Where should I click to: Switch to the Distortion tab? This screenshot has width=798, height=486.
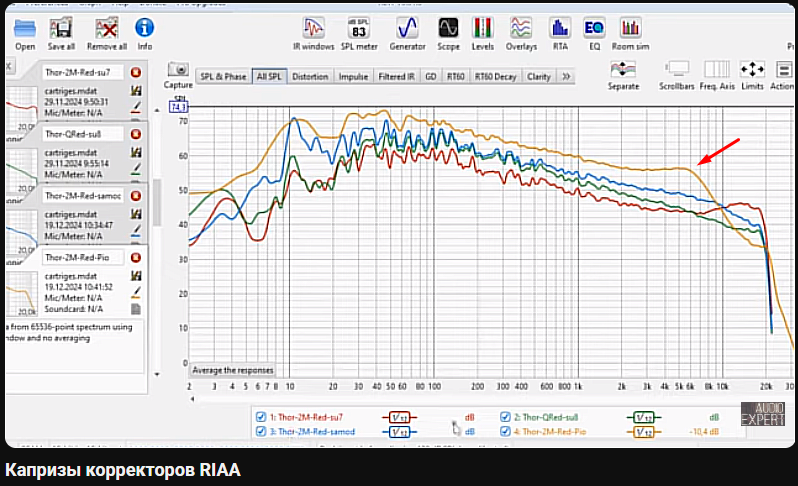point(310,76)
